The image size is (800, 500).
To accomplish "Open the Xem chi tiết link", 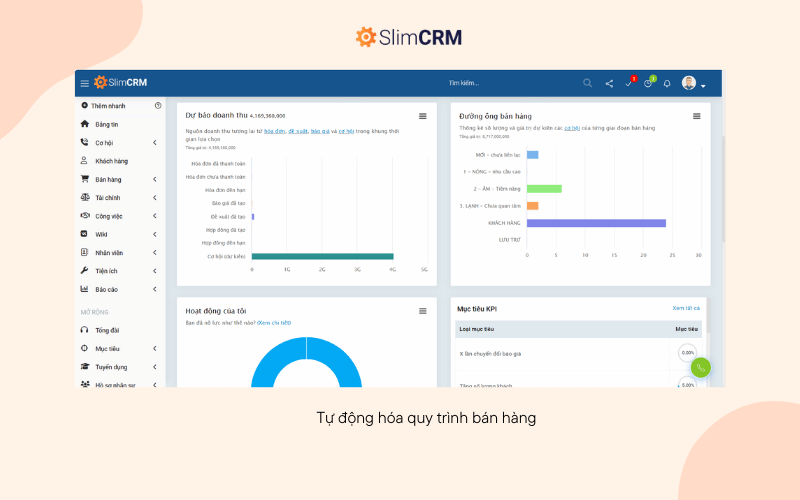I will [x=274, y=323].
